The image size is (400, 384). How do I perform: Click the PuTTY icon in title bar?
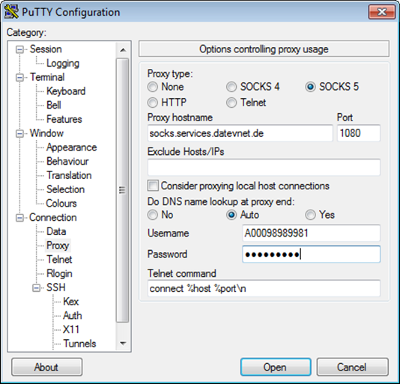pos(11,11)
